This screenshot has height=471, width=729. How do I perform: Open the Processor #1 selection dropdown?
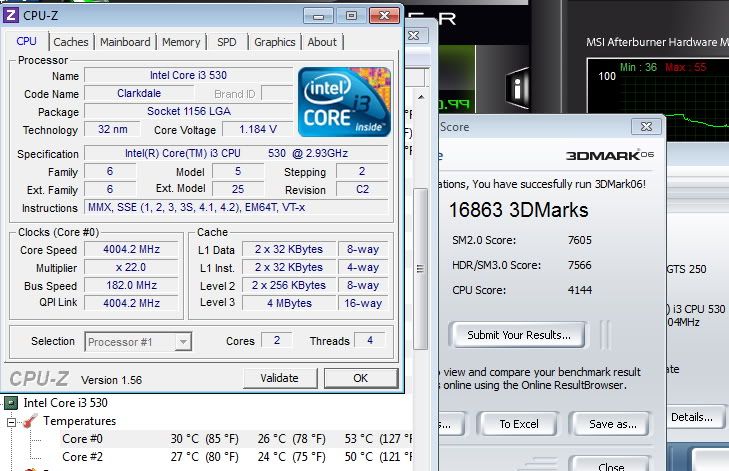pos(183,342)
